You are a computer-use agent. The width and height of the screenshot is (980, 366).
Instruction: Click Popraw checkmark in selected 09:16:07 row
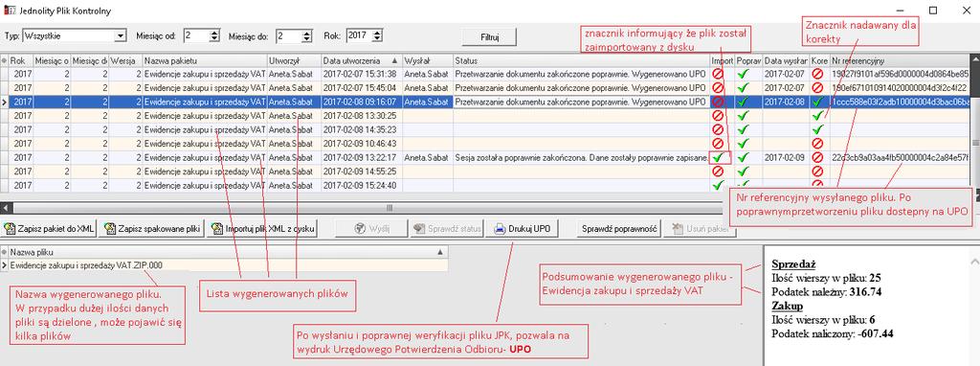pos(743,102)
